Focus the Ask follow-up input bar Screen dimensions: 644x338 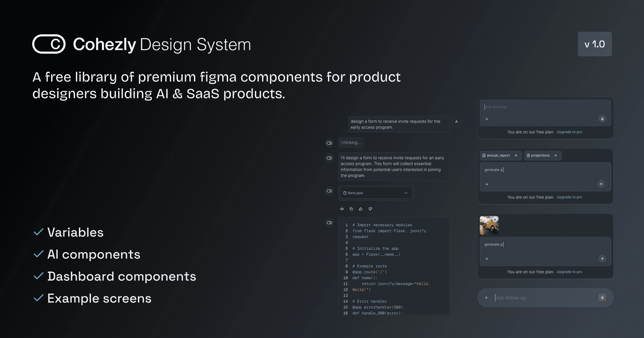coord(545,298)
